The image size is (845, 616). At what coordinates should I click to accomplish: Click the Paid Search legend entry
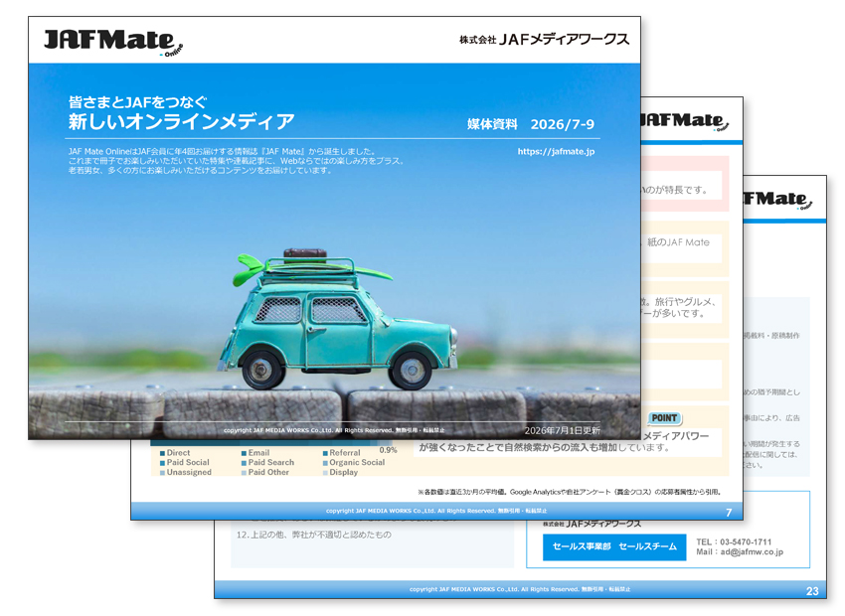pos(267,463)
